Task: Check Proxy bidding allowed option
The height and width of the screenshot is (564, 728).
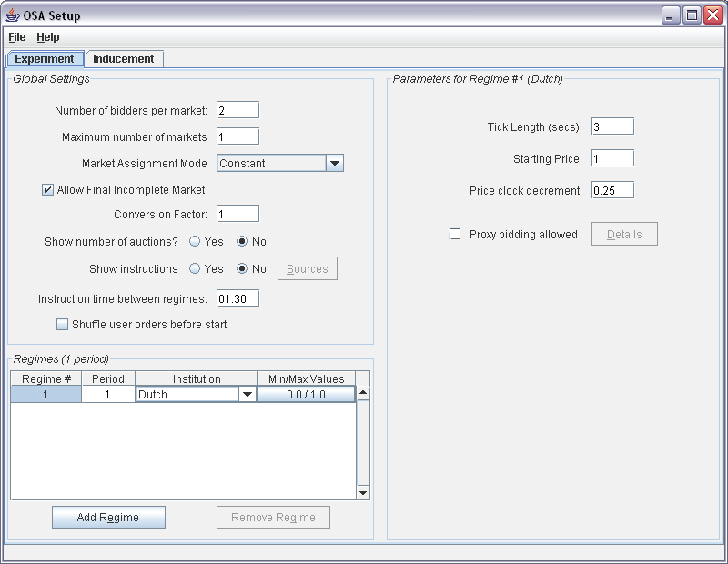Action: 455,234
